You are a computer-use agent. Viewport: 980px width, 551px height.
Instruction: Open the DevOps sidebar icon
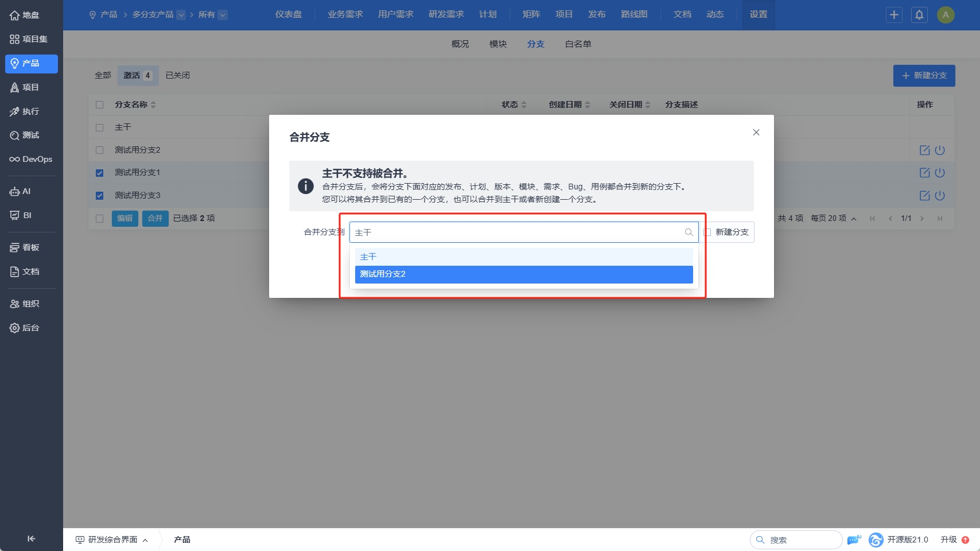pyautogui.click(x=14, y=160)
